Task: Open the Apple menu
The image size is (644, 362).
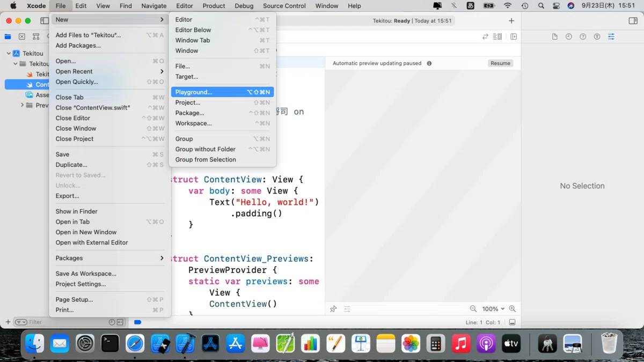Action: pyautogui.click(x=13, y=6)
